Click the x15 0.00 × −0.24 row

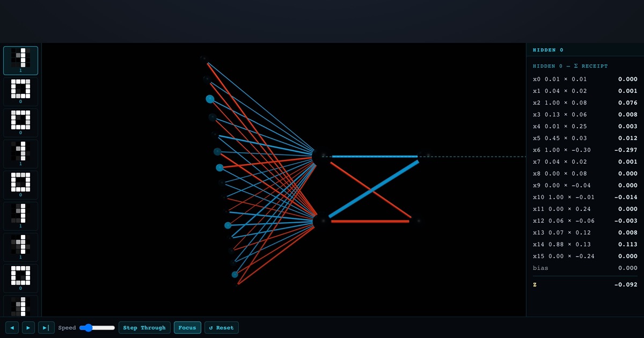[585, 256]
